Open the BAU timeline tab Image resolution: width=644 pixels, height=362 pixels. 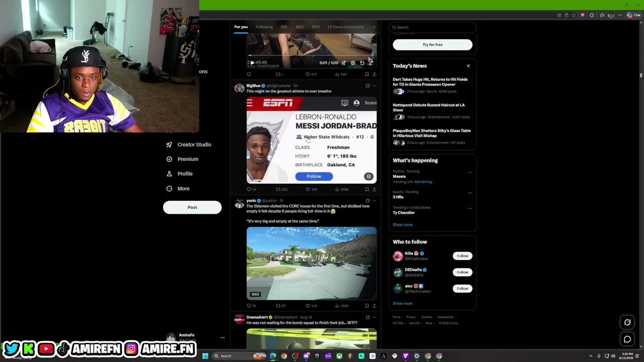[x=300, y=27]
